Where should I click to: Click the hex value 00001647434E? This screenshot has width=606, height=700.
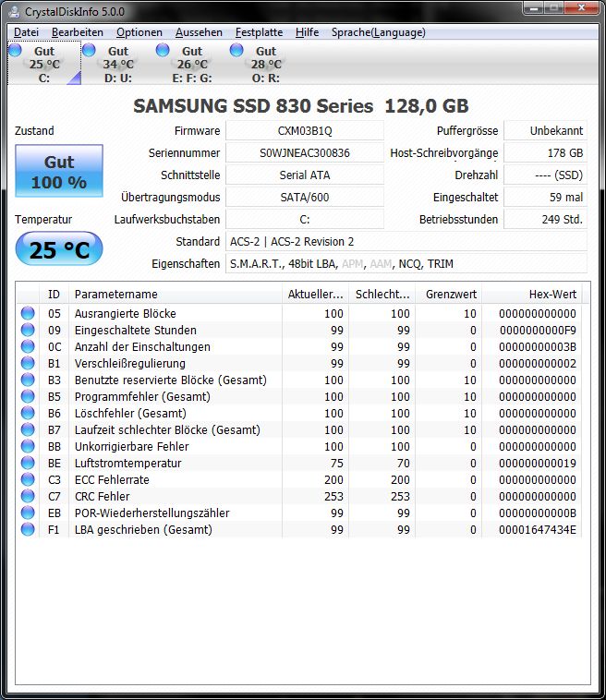click(x=538, y=529)
